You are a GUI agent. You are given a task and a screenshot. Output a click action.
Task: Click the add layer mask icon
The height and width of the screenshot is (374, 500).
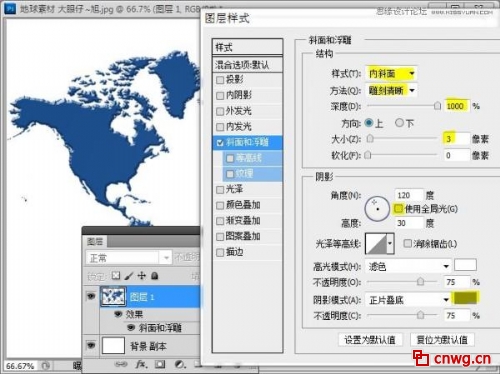(160, 364)
